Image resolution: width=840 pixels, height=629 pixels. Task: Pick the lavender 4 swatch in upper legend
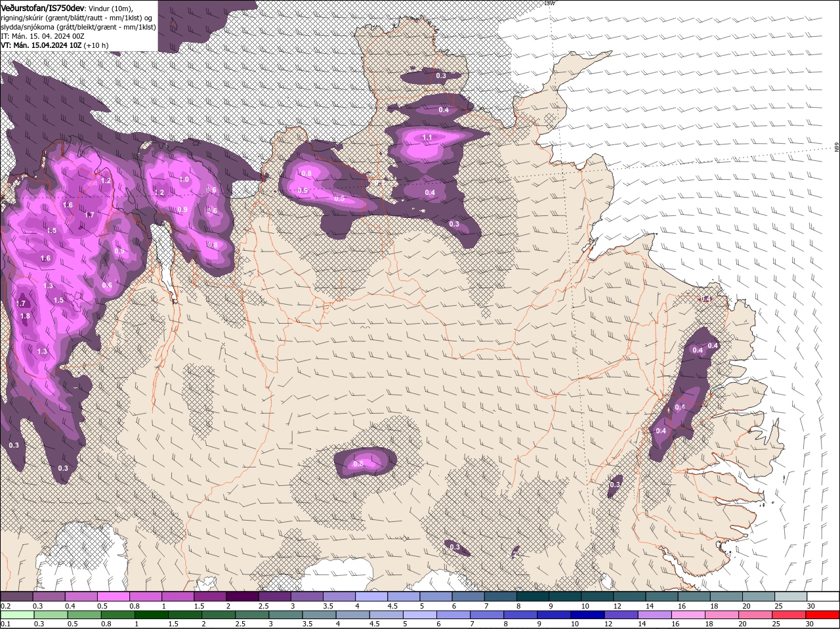click(371, 596)
